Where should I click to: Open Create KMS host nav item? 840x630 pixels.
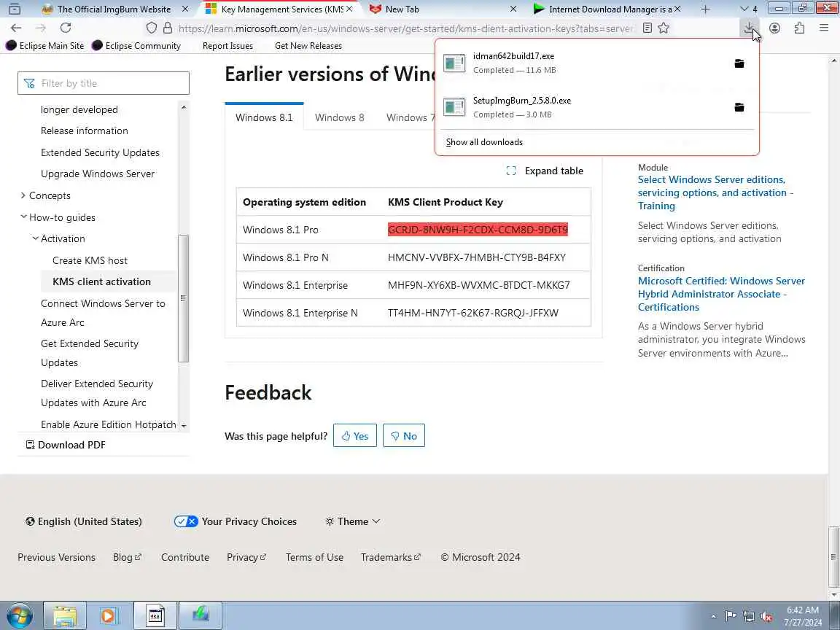[x=90, y=260]
